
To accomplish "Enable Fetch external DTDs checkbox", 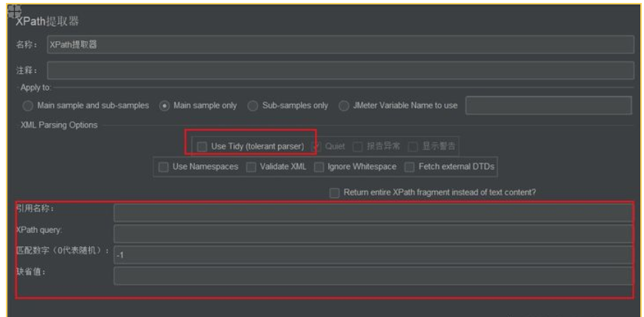I will tap(409, 167).
